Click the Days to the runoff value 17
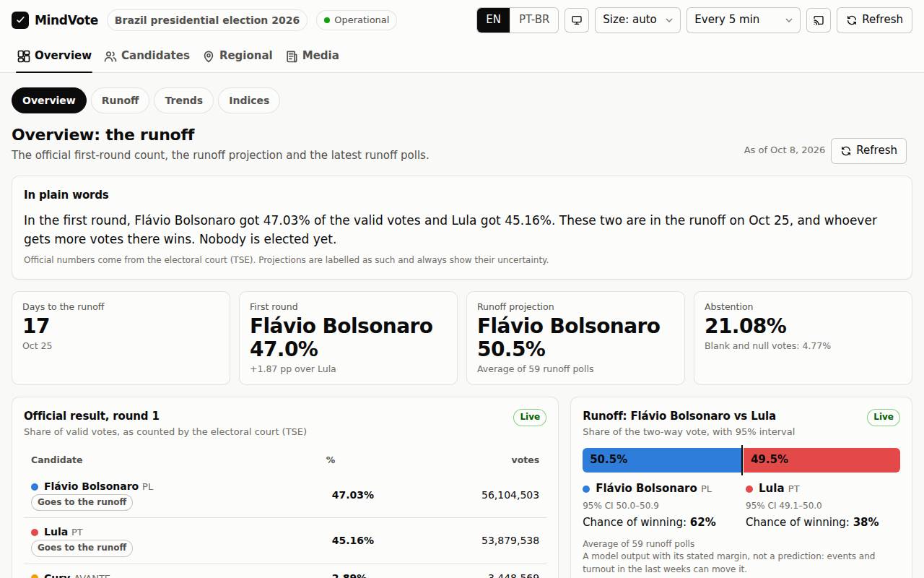 pyautogui.click(x=36, y=326)
